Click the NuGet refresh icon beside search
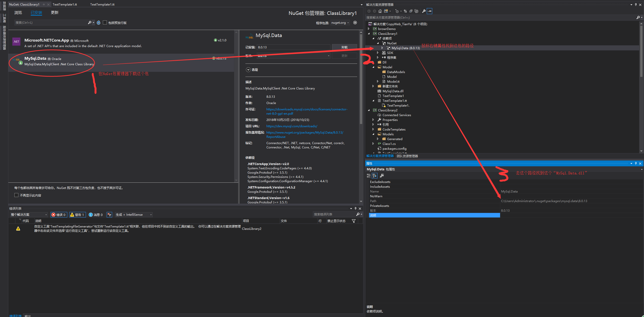644x317 pixels. point(99,23)
